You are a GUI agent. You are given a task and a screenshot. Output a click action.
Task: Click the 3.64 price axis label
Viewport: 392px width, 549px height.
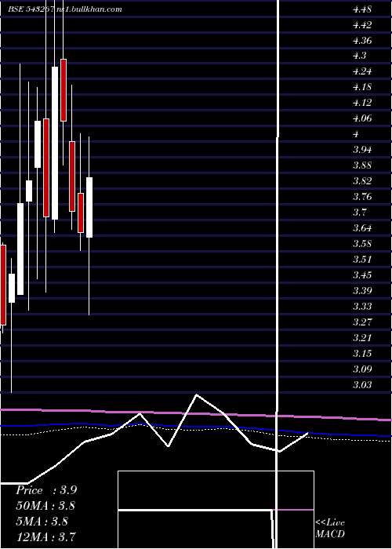(362, 228)
